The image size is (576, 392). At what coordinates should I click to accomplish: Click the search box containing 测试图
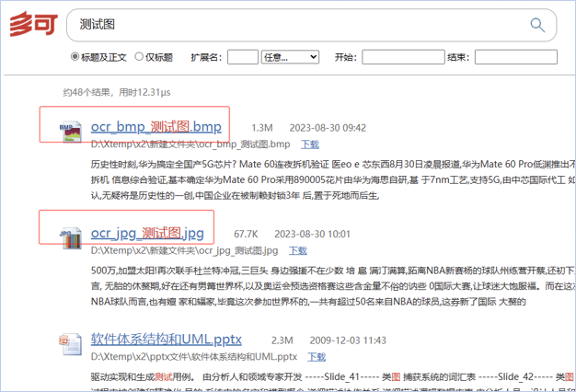coord(312,25)
